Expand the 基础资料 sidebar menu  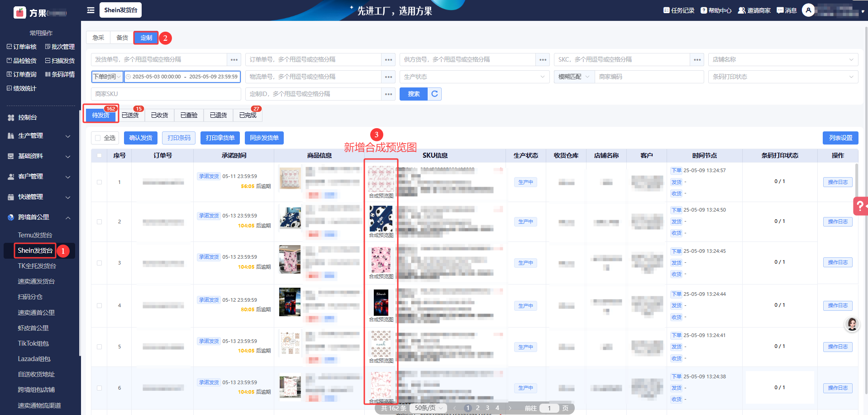coord(40,156)
